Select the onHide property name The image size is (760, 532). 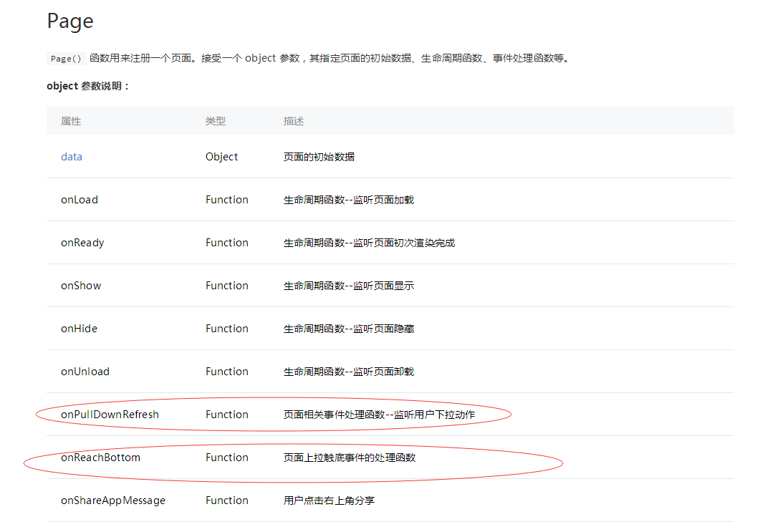79,329
